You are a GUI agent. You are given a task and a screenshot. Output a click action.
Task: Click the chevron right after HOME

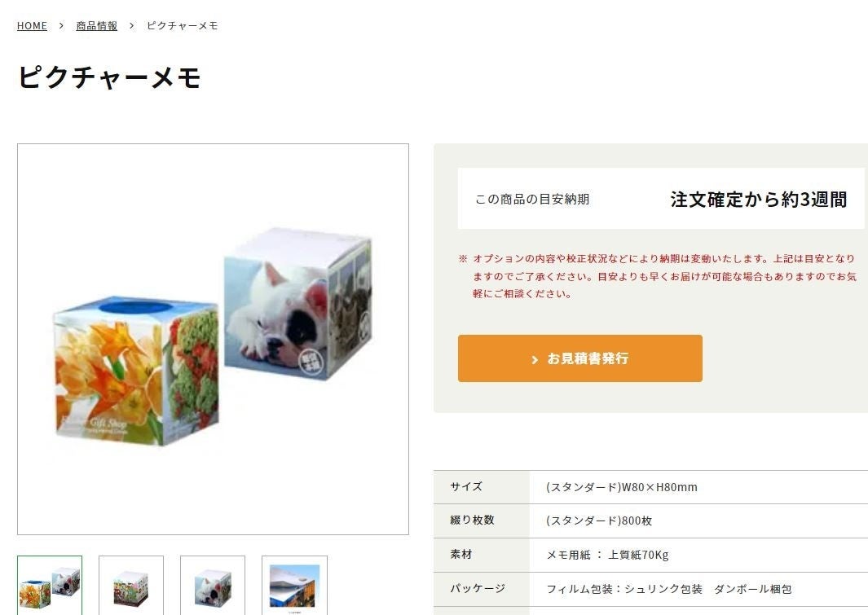pos(61,25)
